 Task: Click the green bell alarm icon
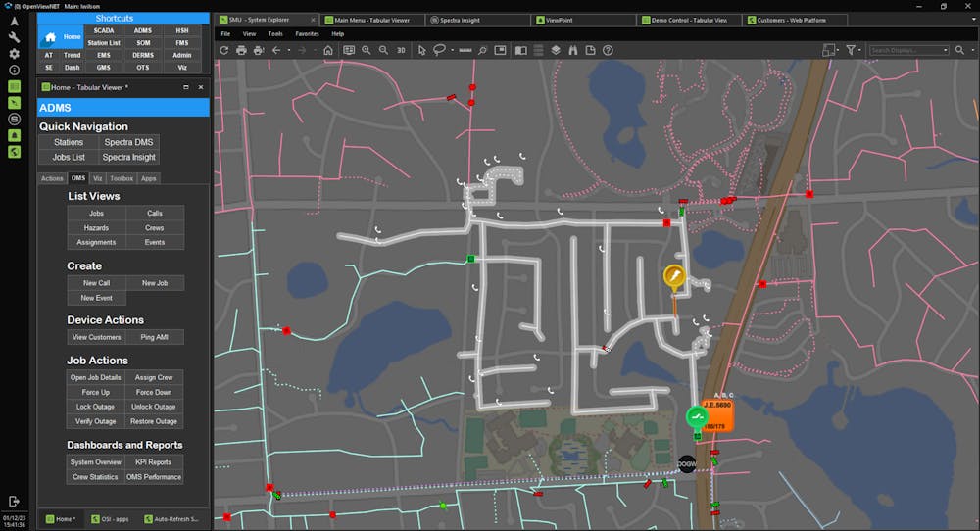(14, 135)
